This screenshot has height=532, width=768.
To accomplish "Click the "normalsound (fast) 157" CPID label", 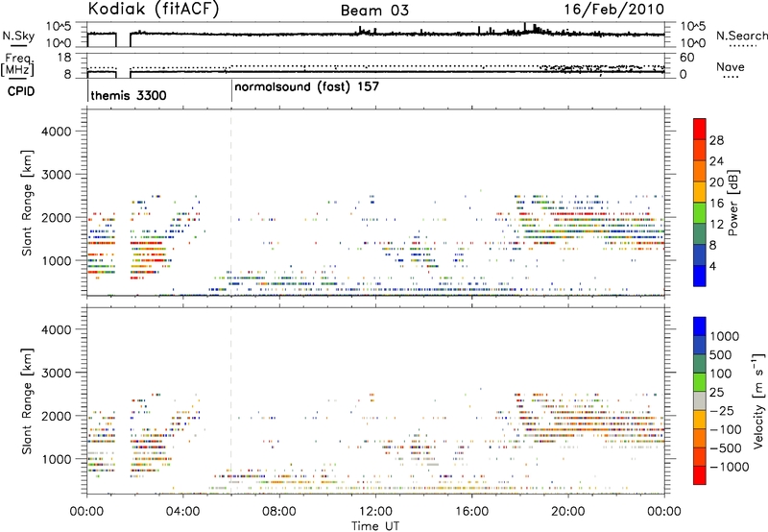I will point(307,87).
